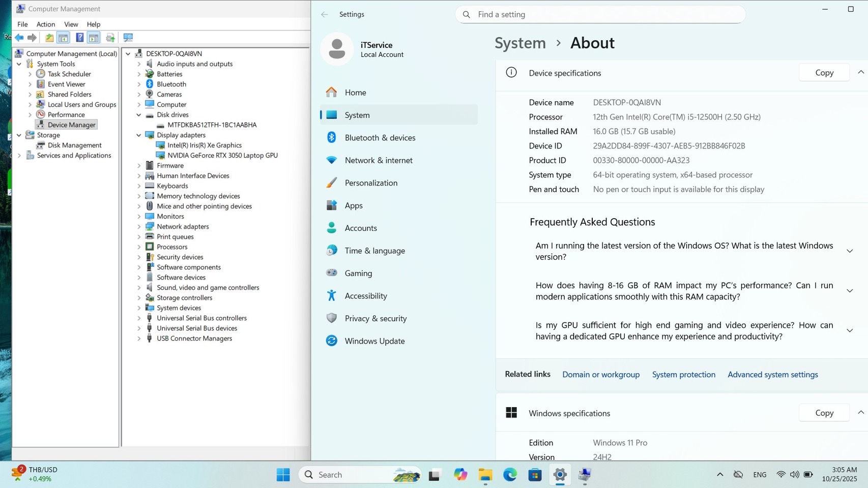Open the View menu
868x488 pixels.
(x=71, y=24)
